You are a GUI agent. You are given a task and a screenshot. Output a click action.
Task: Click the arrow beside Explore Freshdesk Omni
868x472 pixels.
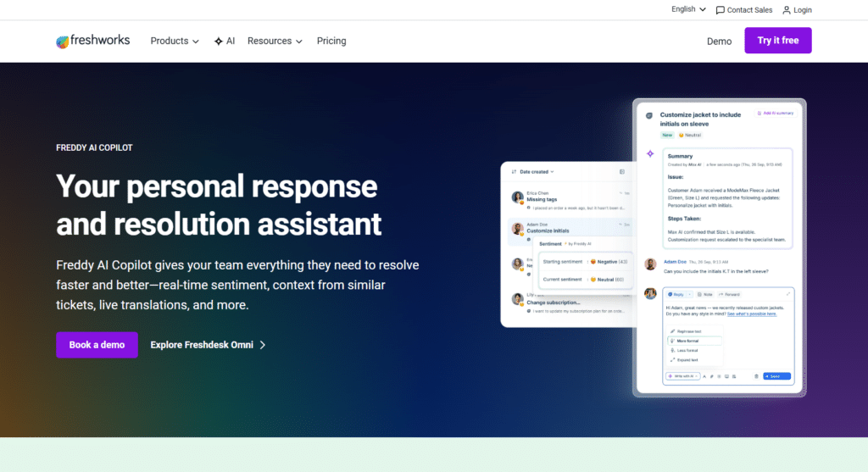pos(263,345)
